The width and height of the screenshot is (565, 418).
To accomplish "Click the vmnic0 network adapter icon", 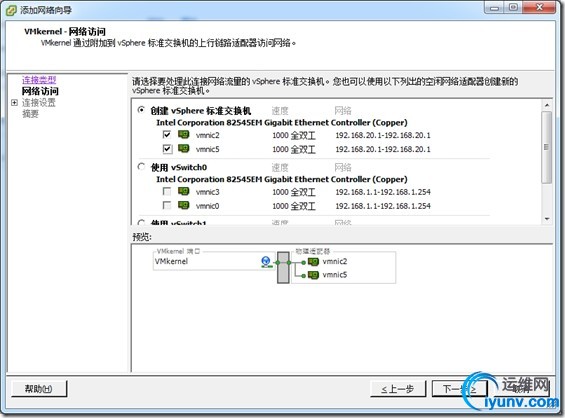I will [184, 205].
